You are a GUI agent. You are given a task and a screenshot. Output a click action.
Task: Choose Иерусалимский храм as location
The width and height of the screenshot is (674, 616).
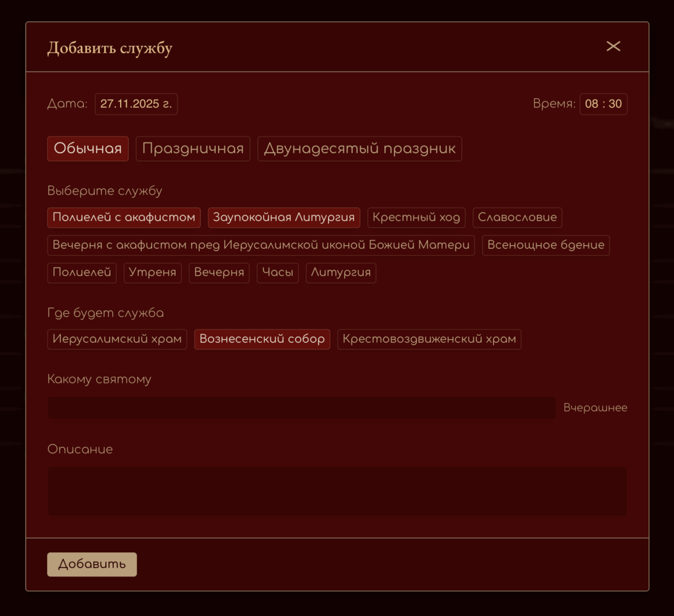tap(117, 339)
